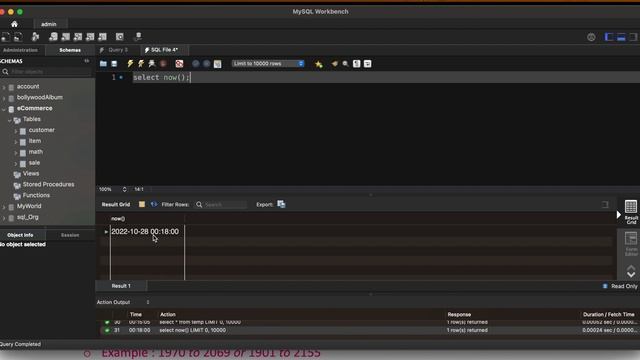The image size is (640, 360).
Task: Toggle continue-on-error execution icon
Action: tap(179, 64)
